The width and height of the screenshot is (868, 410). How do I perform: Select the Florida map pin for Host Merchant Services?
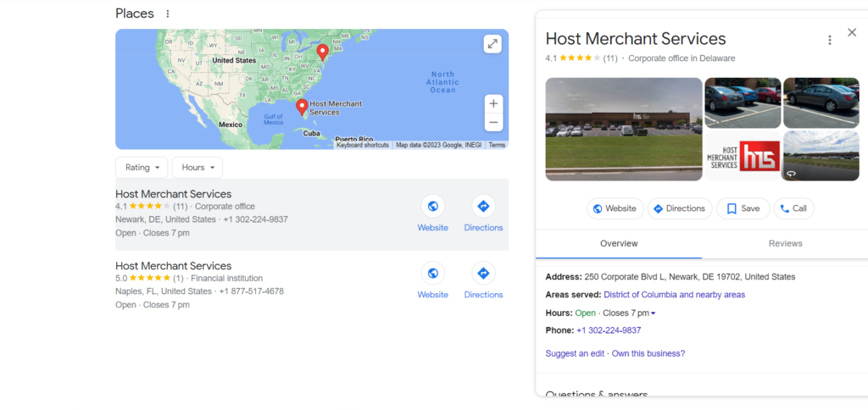[302, 107]
